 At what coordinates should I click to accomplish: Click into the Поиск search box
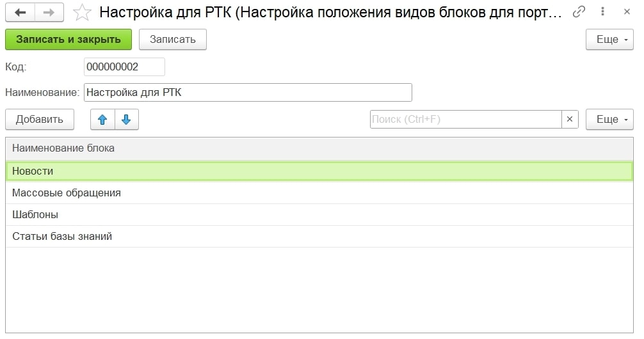pyautogui.click(x=465, y=120)
